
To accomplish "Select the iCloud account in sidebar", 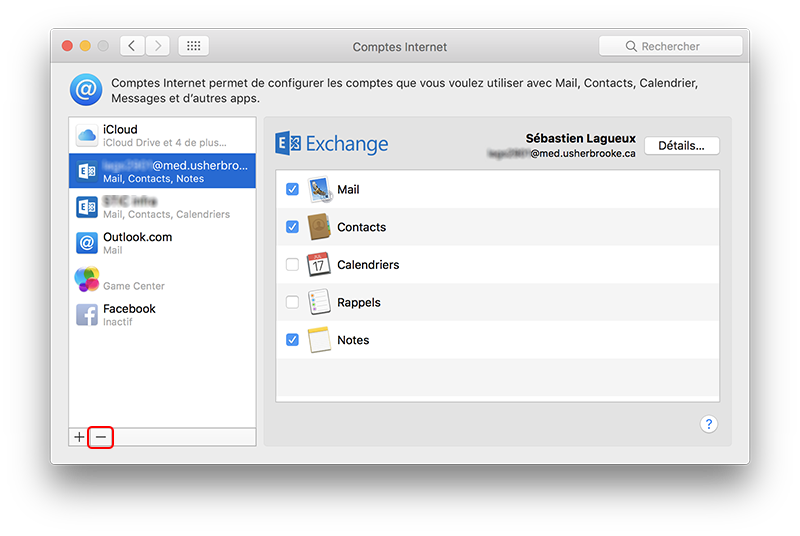I will [x=162, y=135].
